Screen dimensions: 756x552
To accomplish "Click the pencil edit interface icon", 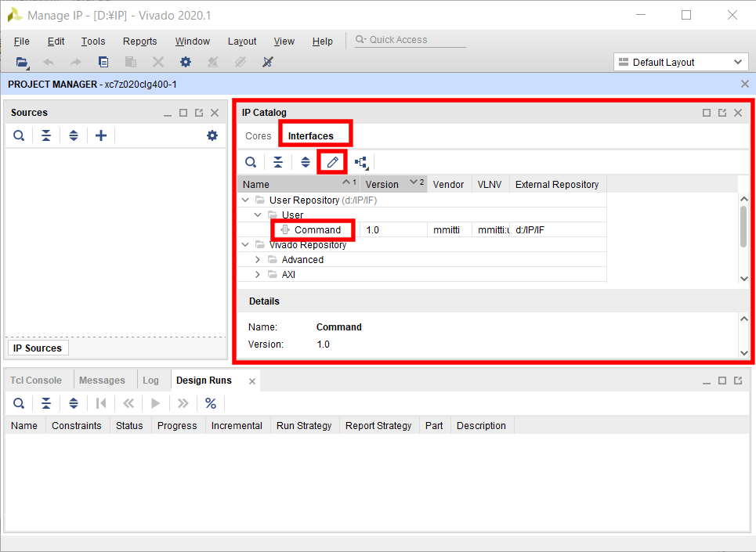I will 332,162.
